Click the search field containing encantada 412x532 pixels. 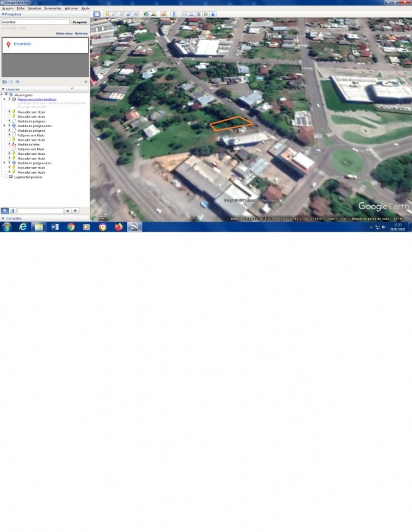[x=35, y=22]
